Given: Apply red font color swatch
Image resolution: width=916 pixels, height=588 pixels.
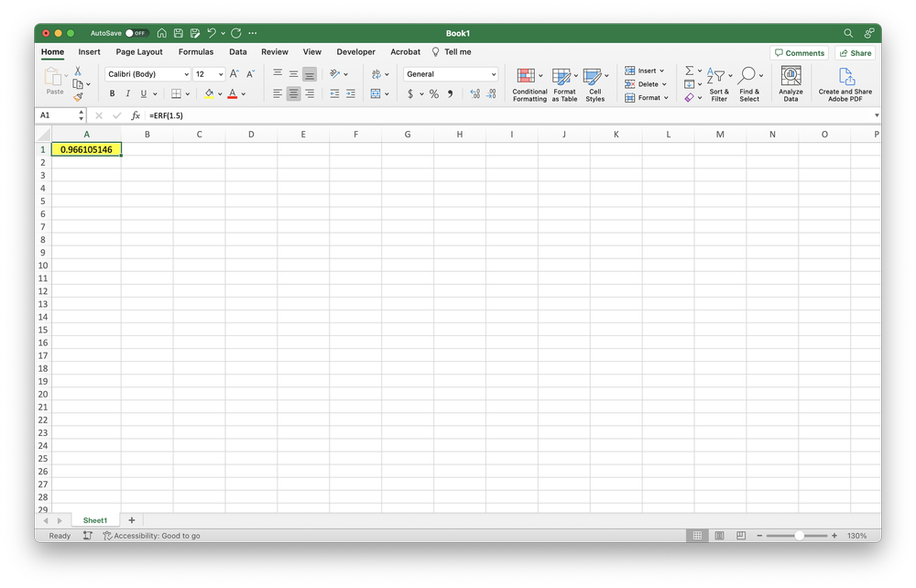Looking at the screenshot, I should coord(233,94).
